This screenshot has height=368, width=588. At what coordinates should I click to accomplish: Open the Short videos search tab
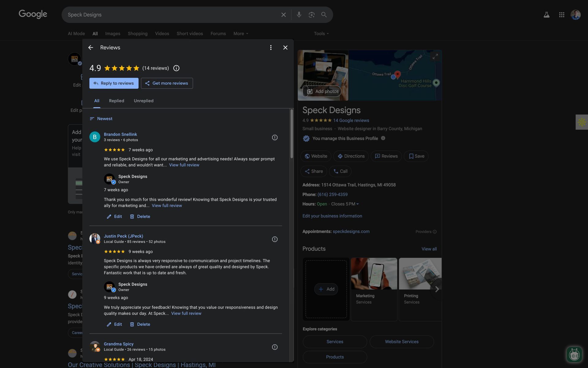[190, 34]
